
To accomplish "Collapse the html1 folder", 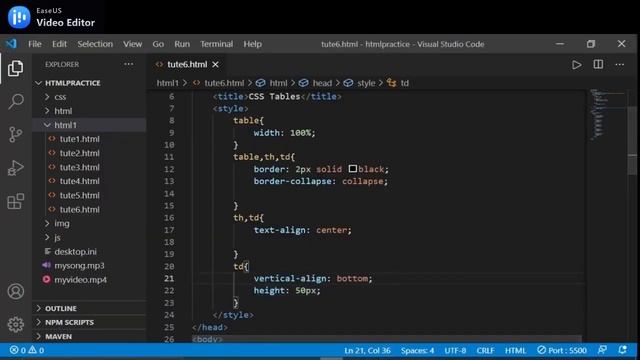I will point(65,125).
